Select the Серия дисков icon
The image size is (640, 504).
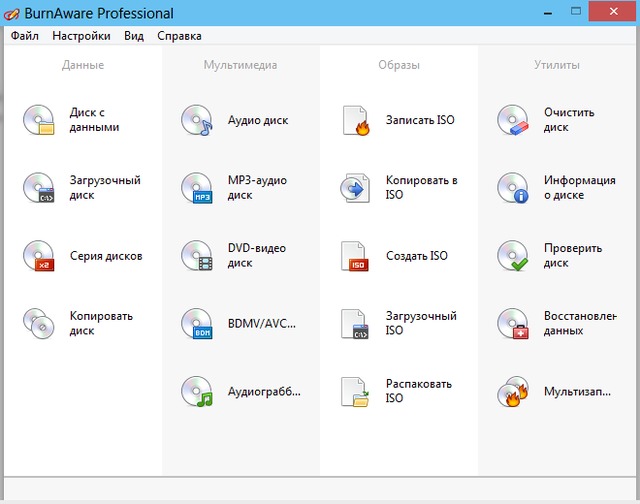pos(39,256)
